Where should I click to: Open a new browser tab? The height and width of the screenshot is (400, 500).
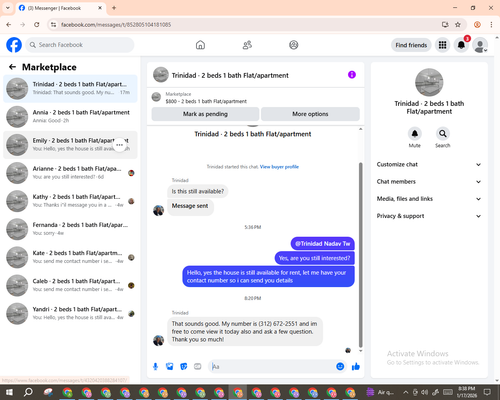click(x=114, y=8)
